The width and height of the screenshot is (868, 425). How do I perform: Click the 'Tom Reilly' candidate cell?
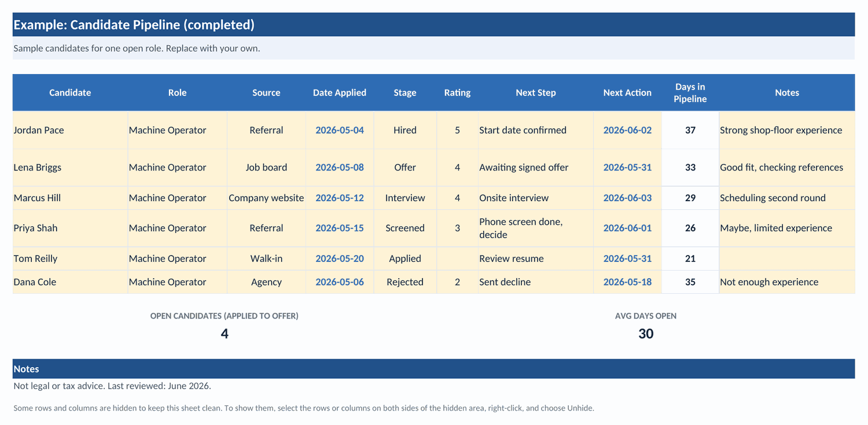(x=70, y=258)
